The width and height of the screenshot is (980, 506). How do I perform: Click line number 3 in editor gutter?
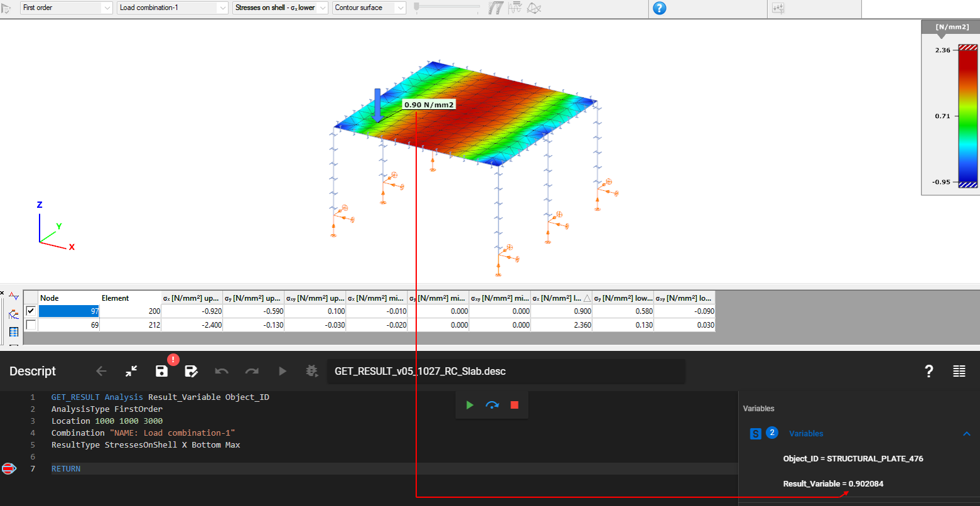(x=33, y=421)
